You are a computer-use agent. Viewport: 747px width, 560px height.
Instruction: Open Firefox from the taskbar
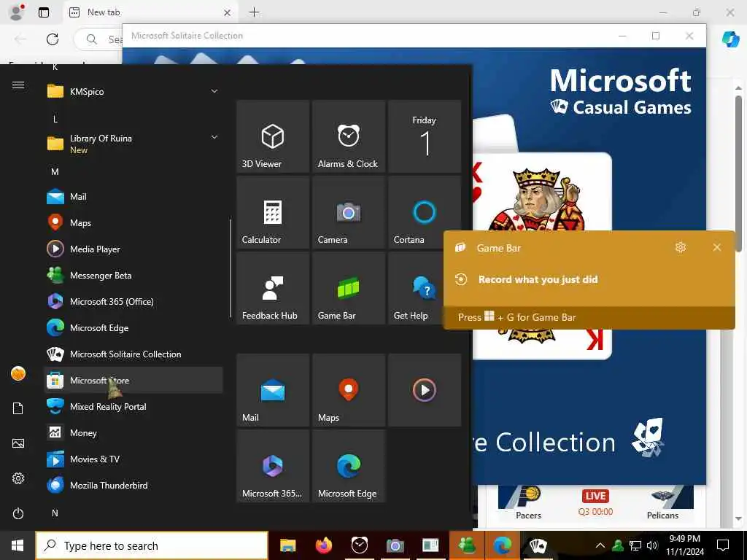pyautogui.click(x=323, y=545)
